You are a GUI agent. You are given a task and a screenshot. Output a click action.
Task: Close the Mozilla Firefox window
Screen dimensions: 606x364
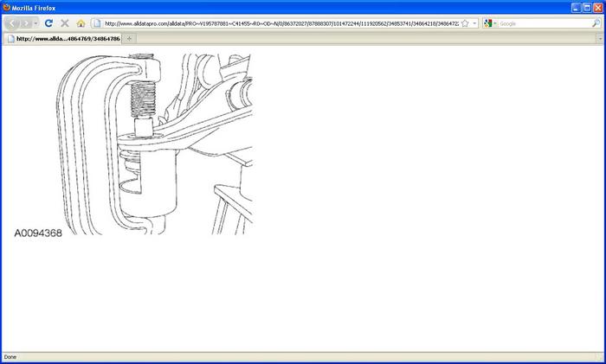click(x=598, y=8)
